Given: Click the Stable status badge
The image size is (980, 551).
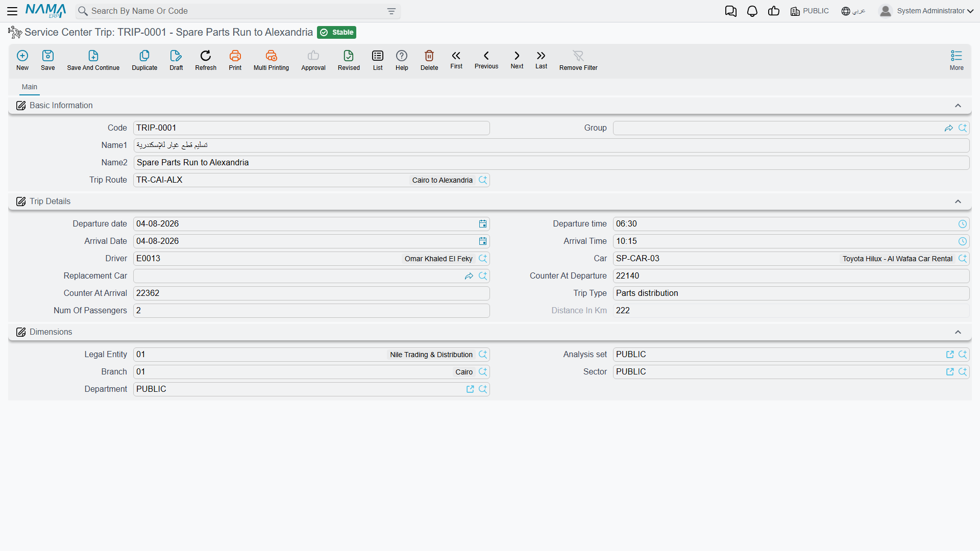Looking at the screenshot, I should click(336, 33).
